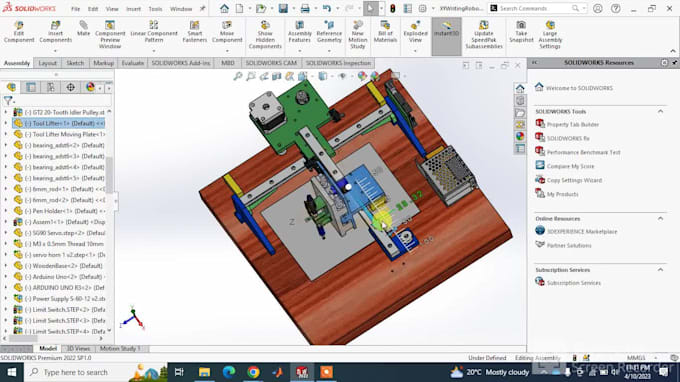Click Take Snapshot tool
Viewport: 680px width, 382px height.
tap(521, 32)
